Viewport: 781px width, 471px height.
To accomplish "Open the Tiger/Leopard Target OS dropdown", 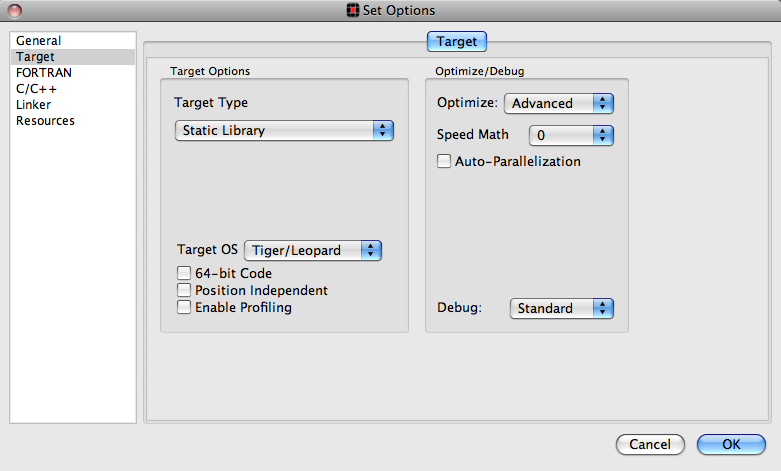I will pyautogui.click(x=313, y=250).
